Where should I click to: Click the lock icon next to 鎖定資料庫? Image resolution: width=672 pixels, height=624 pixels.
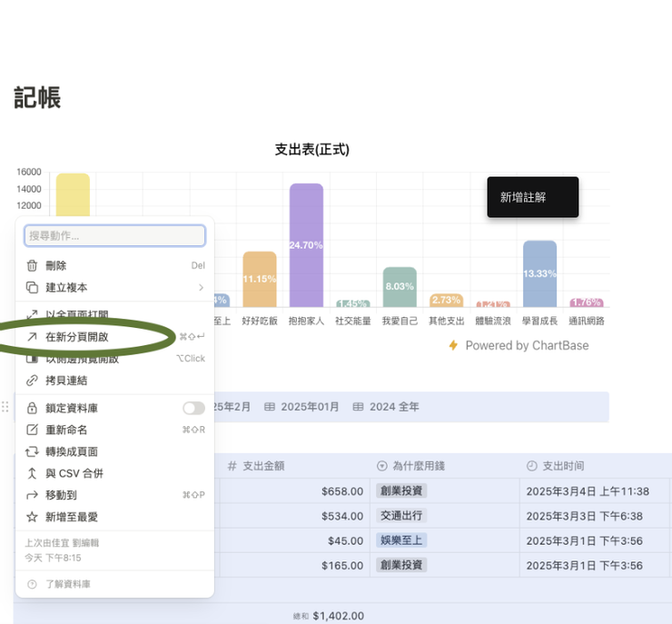click(x=32, y=408)
